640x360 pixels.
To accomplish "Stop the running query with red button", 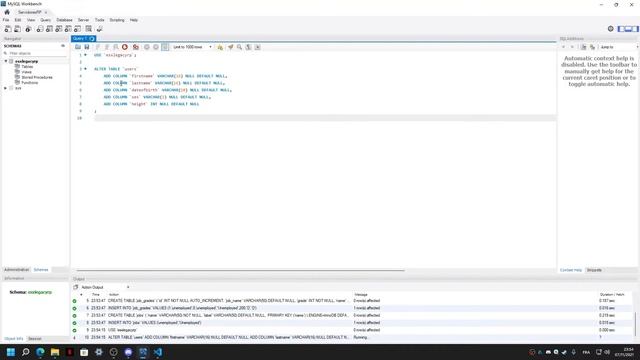I will pos(125,47).
